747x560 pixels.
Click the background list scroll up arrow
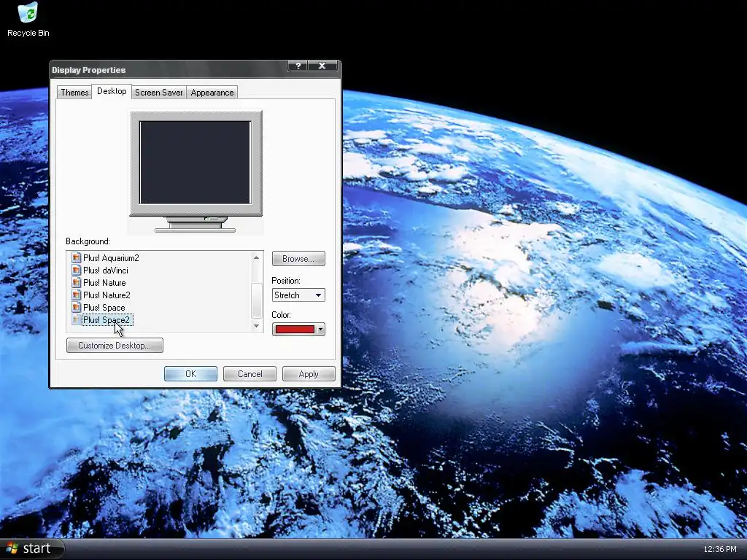pos(256,257)
